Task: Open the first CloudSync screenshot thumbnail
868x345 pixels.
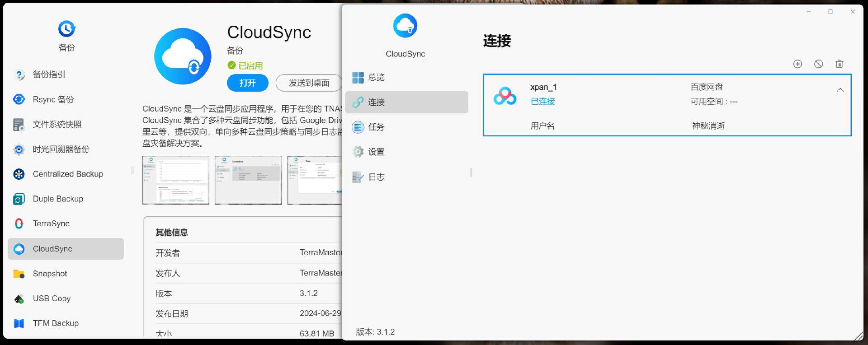Action: tap(176, 180)
